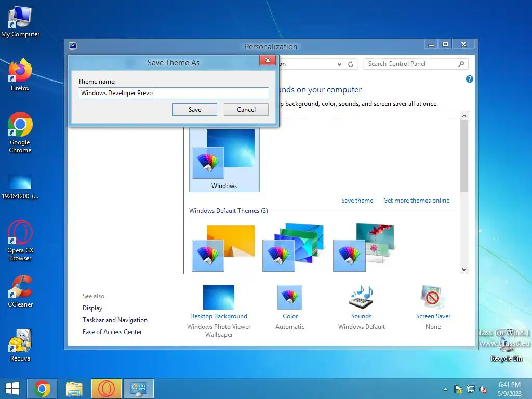Close the Save Theme As dialog
Screen dimensions: 532x399
point(268,60)
